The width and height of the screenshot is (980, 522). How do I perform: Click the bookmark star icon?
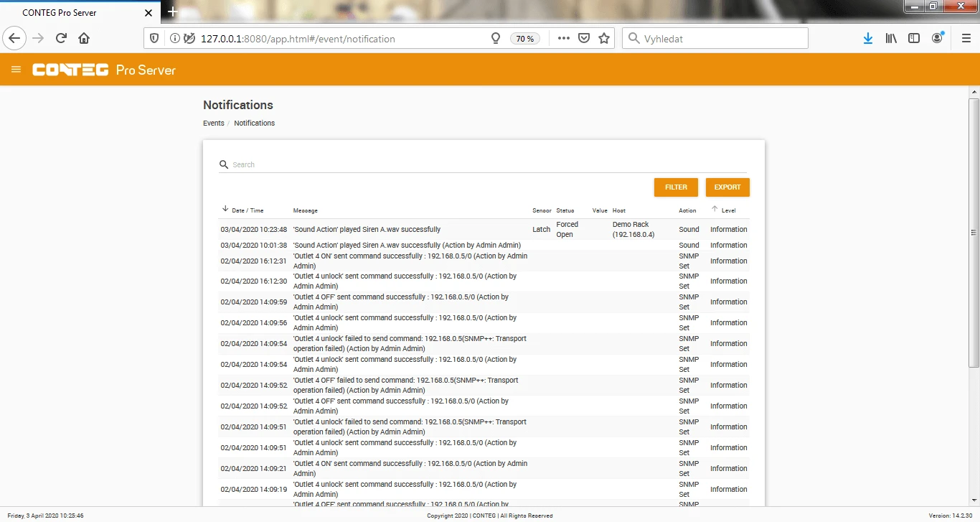click(604, 39)
